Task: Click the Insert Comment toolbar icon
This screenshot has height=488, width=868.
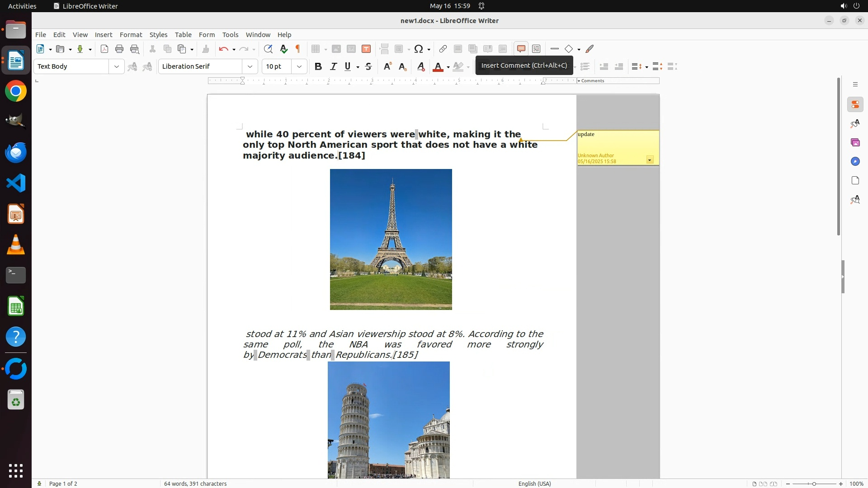Action: [521, 49]
